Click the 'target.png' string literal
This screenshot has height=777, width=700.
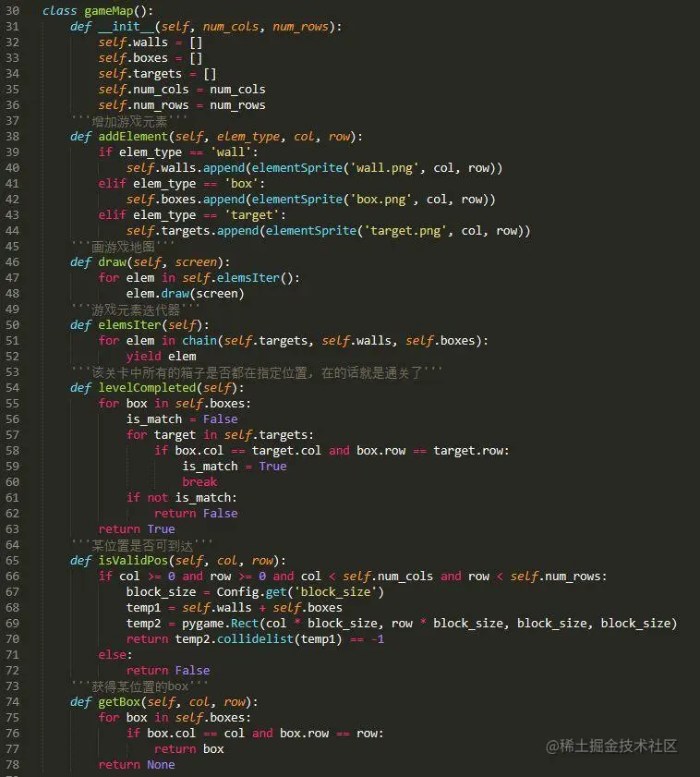click(x=405, y=230)
